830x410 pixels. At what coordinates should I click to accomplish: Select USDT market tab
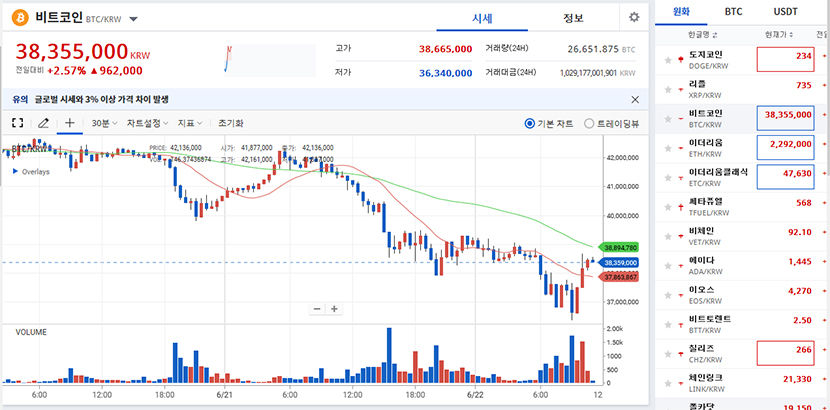(786, 12)
